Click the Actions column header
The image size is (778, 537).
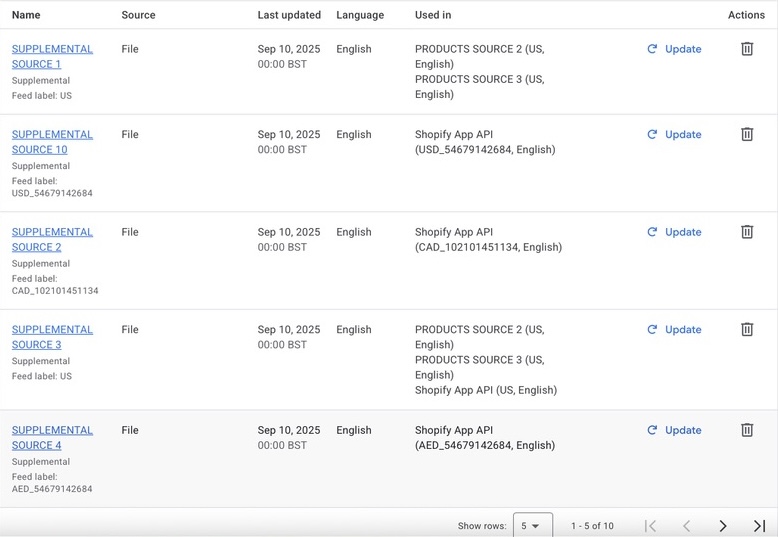(x=746, y=15)
